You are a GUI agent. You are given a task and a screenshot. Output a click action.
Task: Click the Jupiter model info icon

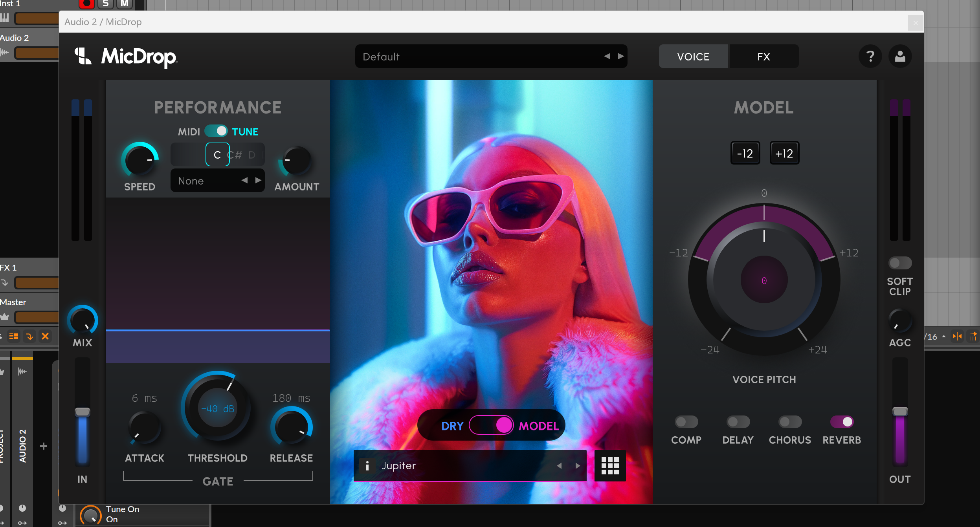tap(367, 466)
